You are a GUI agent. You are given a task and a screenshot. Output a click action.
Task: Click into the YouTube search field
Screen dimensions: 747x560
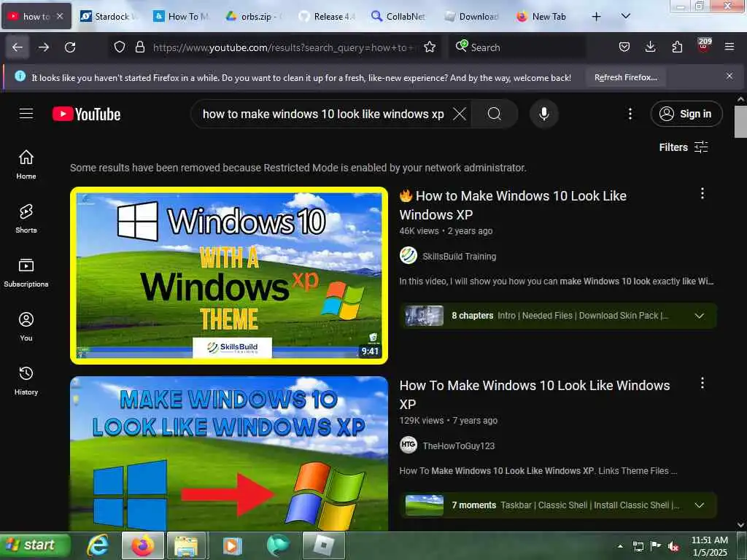(324, 114)
